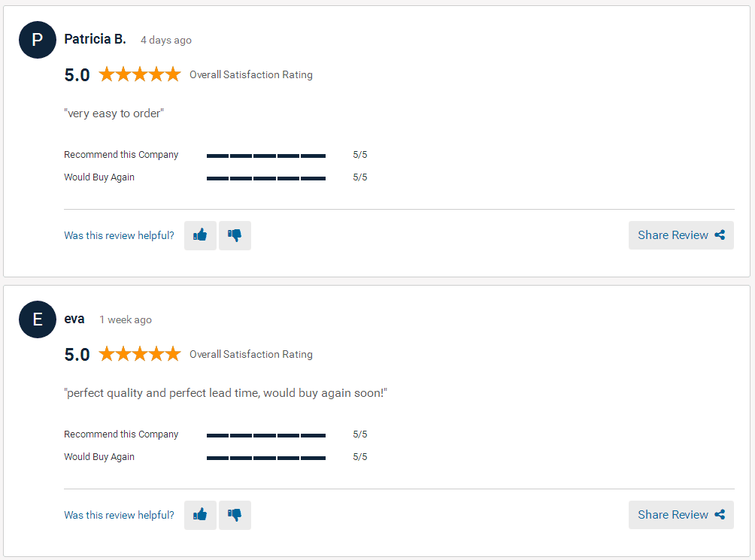The height and width of the screenshot is (560, 755).
Task: Click star rating in Patricia B.'s review
Action: [x=140, y=74]
